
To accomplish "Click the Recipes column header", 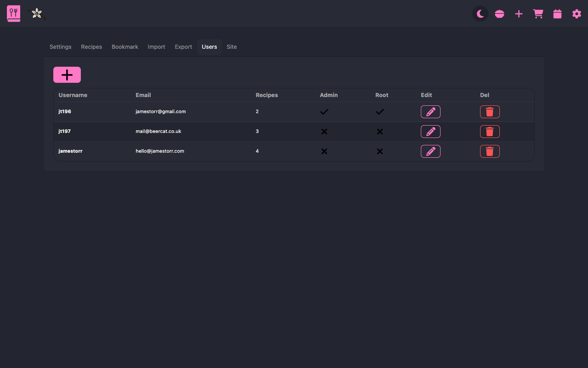I will click(x=267, y=95).
